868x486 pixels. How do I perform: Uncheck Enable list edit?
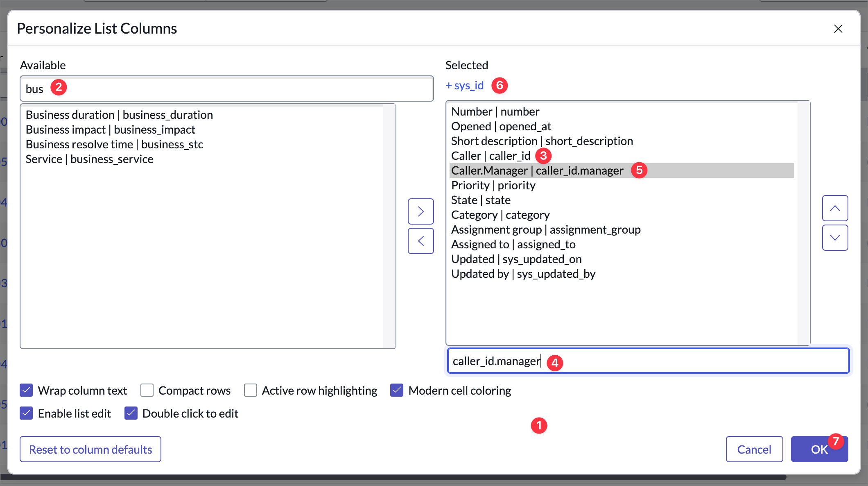[x=26, y=413]
